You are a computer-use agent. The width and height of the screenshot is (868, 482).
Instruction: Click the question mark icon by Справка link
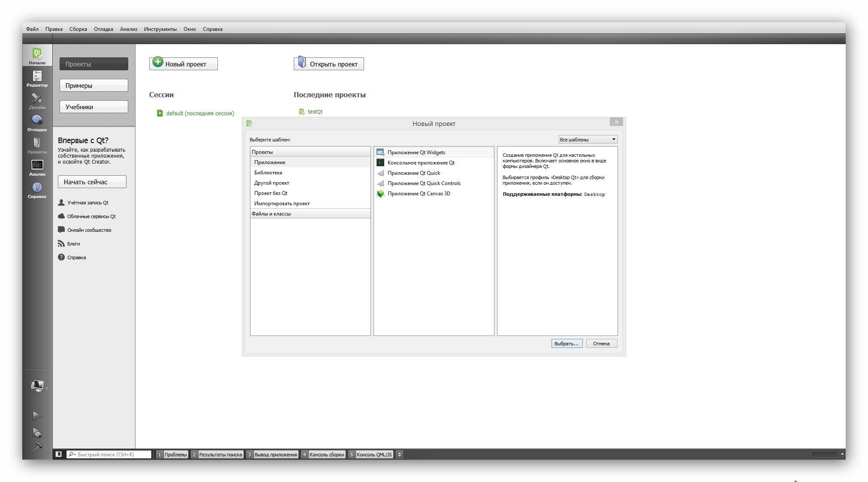pyautogui.click(x=61, y=257)
